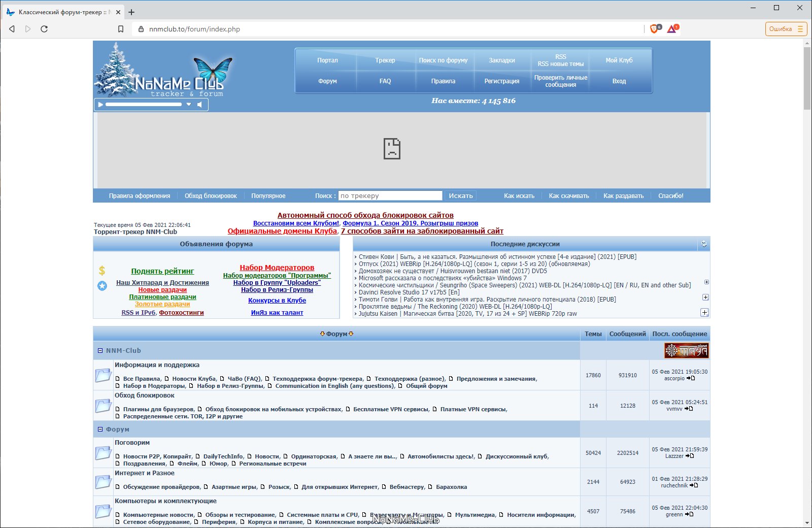Play the radio in the header player

coord(100,105)
